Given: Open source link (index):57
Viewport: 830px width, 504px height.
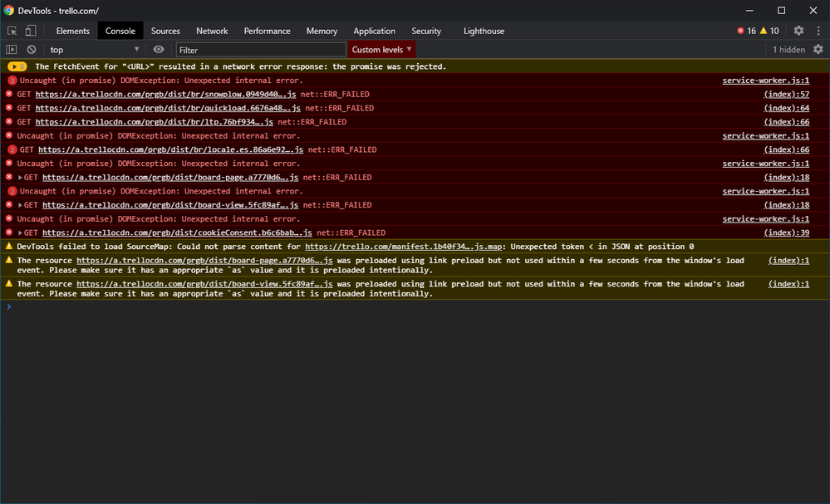Looking at the screenshot, I should click(787, 94).
